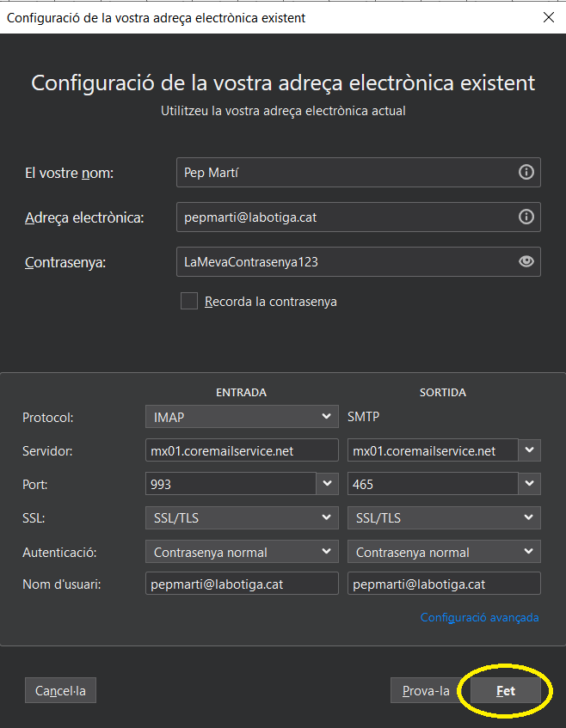Open the incoming SSL/TLS dropdown
This screenshot has height=728, width=566.
click(242, 517)
